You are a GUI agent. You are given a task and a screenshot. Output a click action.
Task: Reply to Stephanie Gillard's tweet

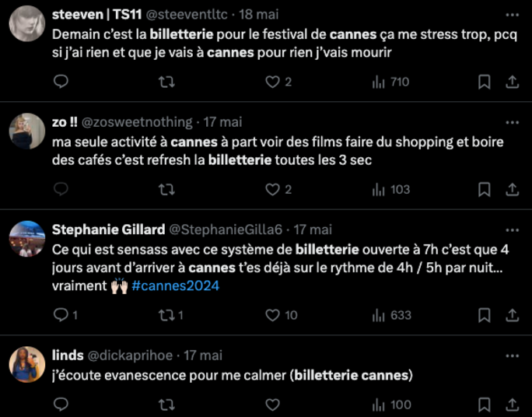pos(66,315)
